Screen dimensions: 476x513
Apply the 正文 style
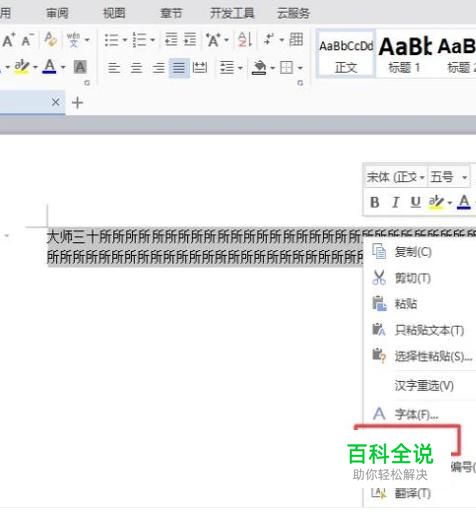346,54
